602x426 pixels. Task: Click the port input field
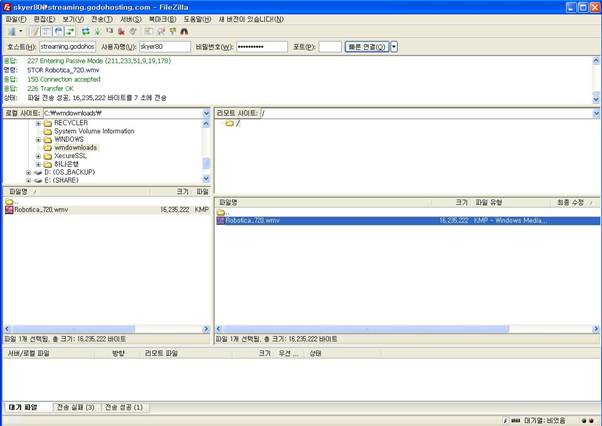330,47
